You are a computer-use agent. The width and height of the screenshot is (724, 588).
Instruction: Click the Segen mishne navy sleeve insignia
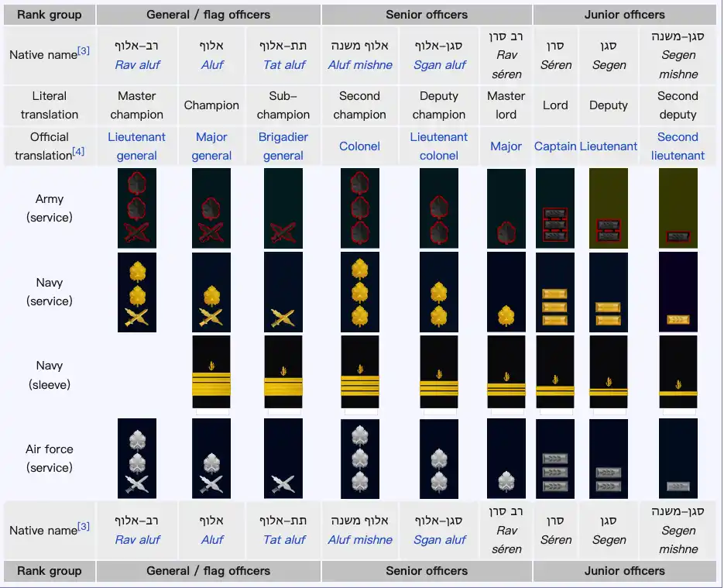coord(678,371)
